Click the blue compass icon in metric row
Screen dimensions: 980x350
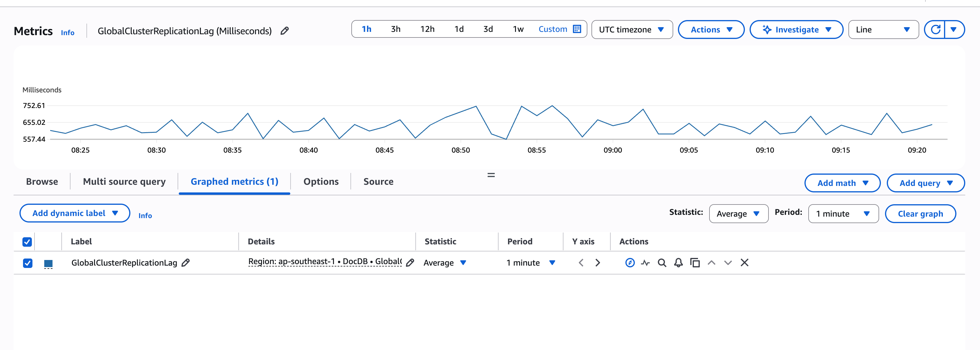tap(630, 263)
